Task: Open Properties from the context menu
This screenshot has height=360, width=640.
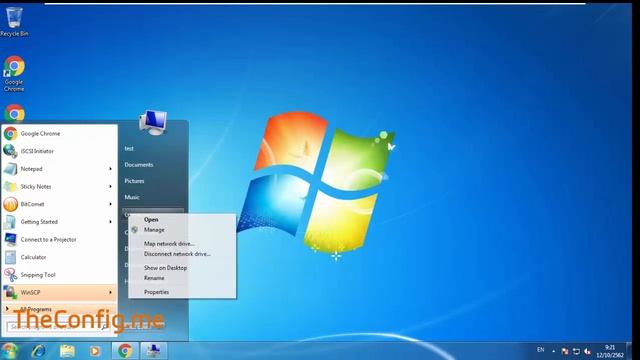Action: (x=182, y=292)
